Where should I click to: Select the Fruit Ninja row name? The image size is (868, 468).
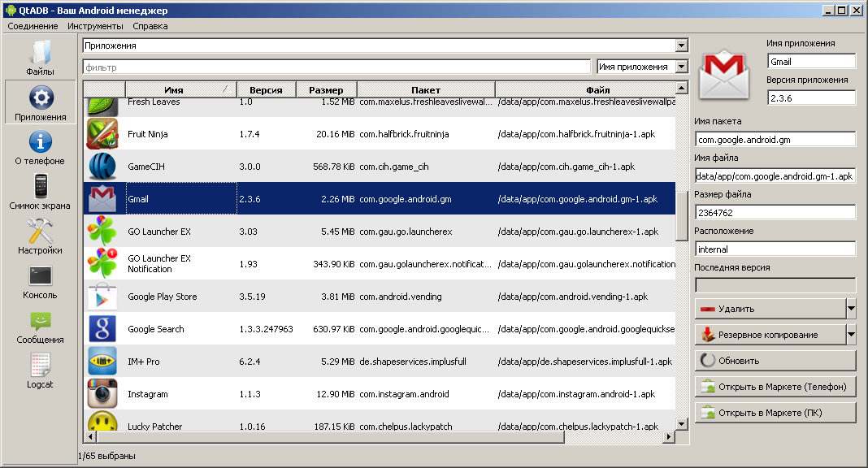click(x=148, y=134)
